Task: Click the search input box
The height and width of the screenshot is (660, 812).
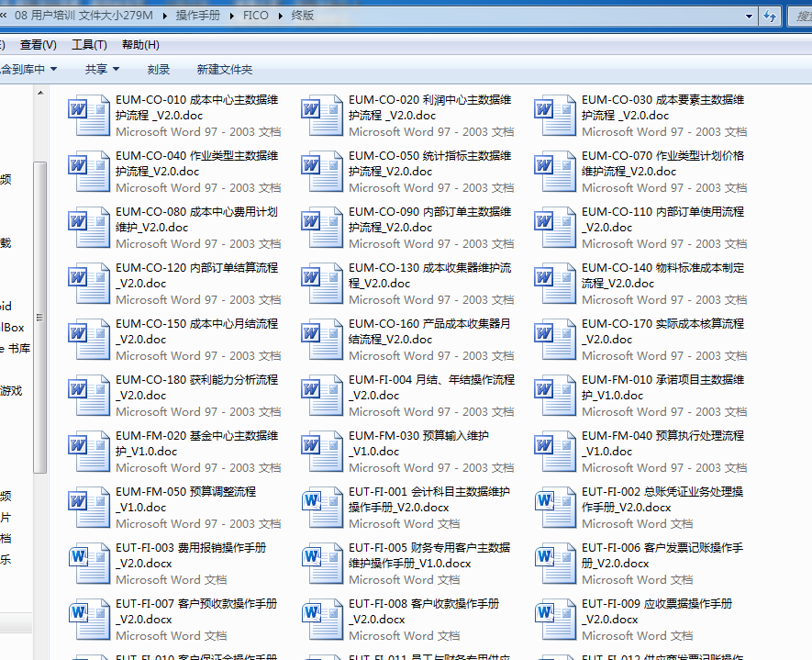Action: click(801, 16)
